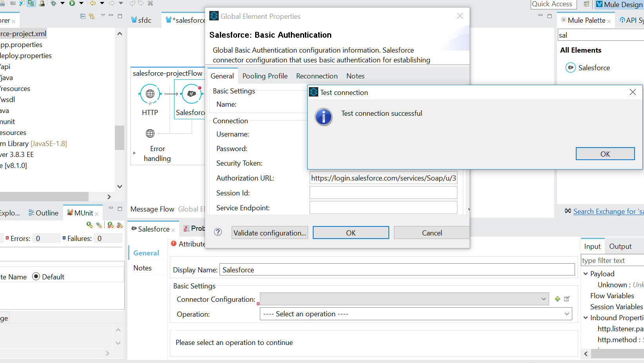Click the Session Id field
This screenshot has height=363, width=644.
pos(383,193)
